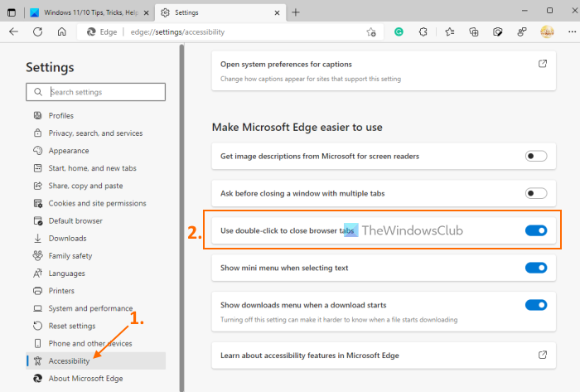Toggle Show downloads menu when download starts

pos(536,305)
